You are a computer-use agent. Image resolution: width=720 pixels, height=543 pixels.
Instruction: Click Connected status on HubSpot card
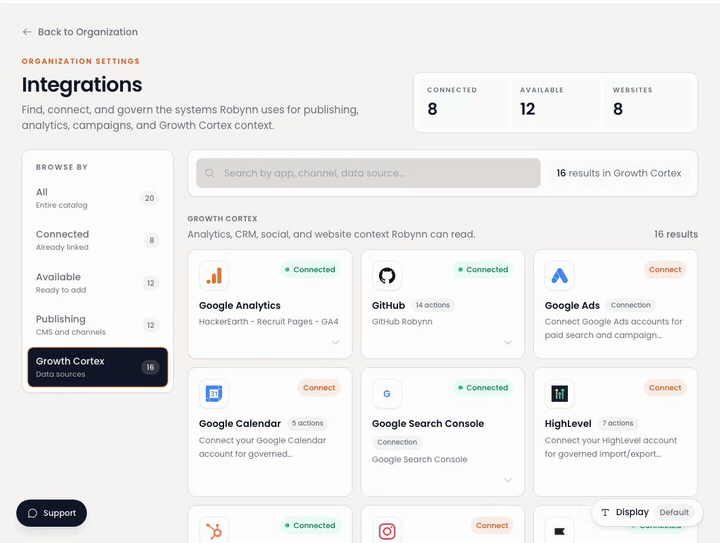[310, 525]
